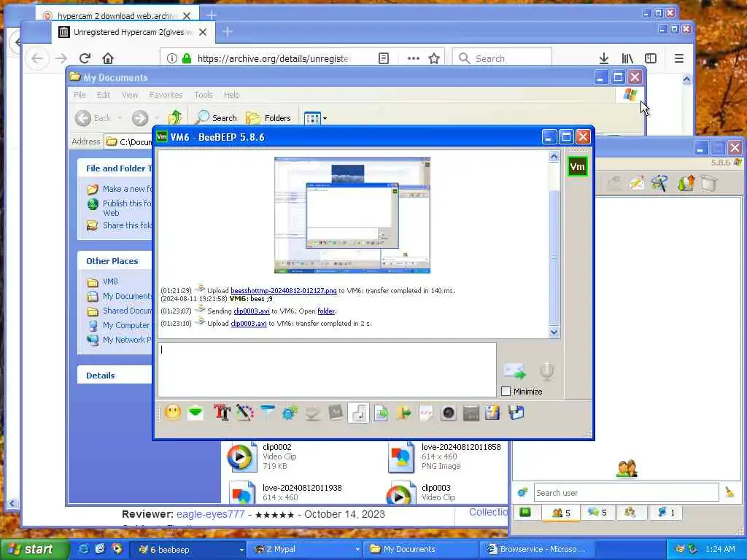This screenshot has width=747, height=560.
Task: Open chat settings blue gear icon
Action: click(x=290, y=413)
